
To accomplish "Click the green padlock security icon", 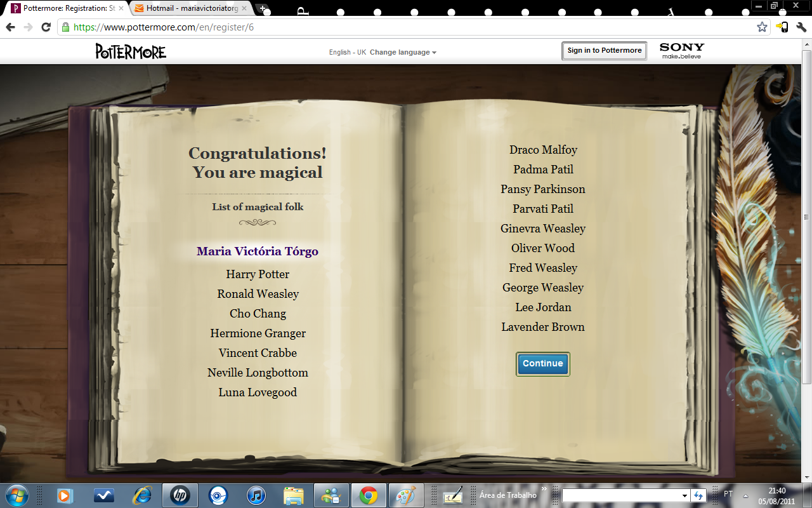I will coord(65,27).
